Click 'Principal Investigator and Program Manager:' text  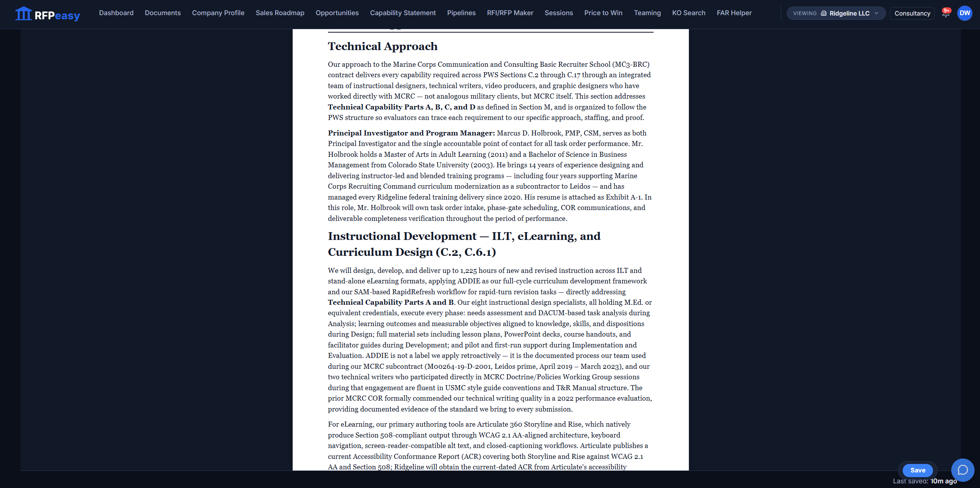point(411,133)
